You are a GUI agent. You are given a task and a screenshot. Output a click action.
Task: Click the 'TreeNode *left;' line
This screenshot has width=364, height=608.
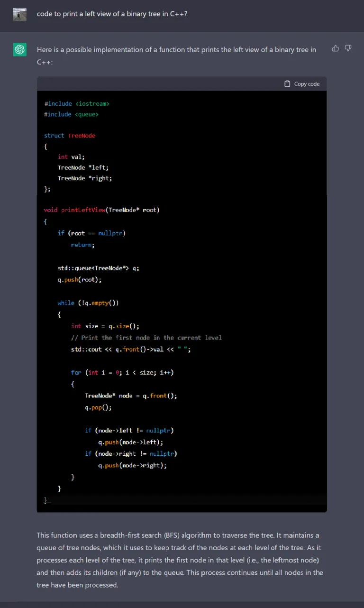pyautogui.click(x=83, y=167)
